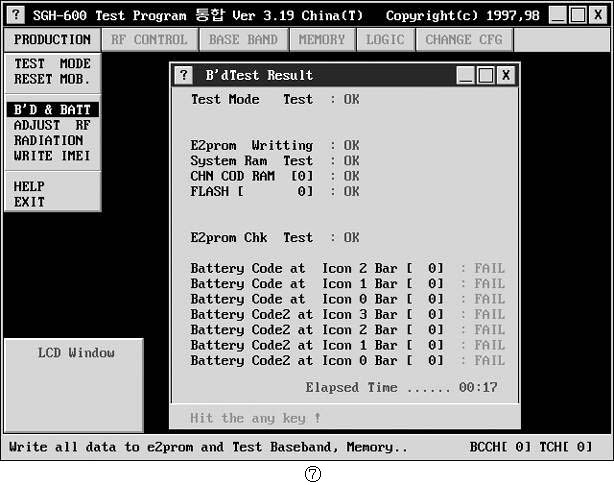The width and height of the screenshot is (614, 485).
Task: Select the ADJUST RF menu entry
Action: pos(52,125)
